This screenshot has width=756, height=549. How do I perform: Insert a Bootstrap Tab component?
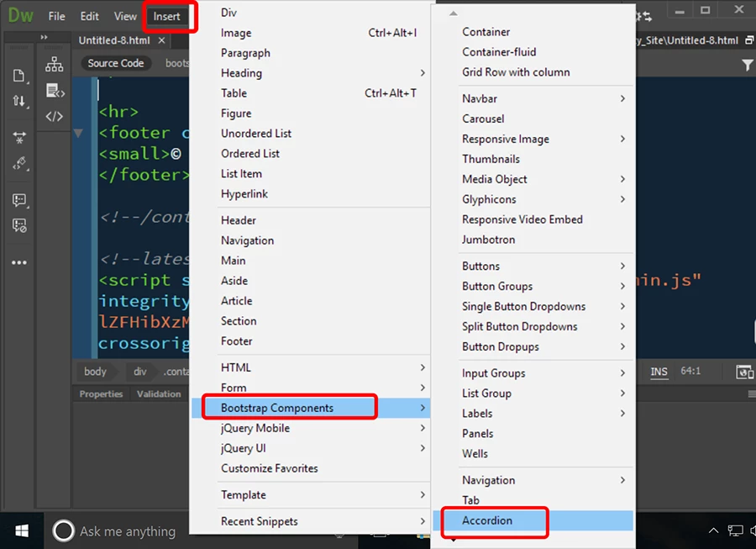[x=533, y=500]
